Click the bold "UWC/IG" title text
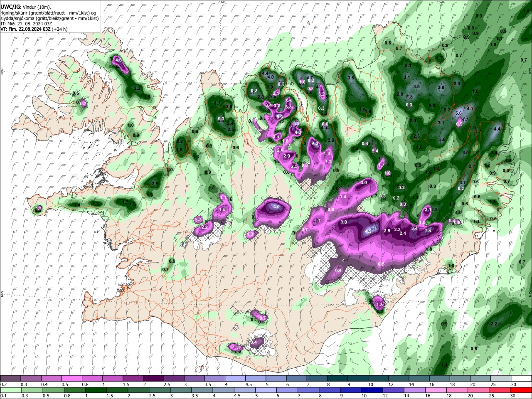532x399 pixels. pyautogui.click(x=10, y=7)
